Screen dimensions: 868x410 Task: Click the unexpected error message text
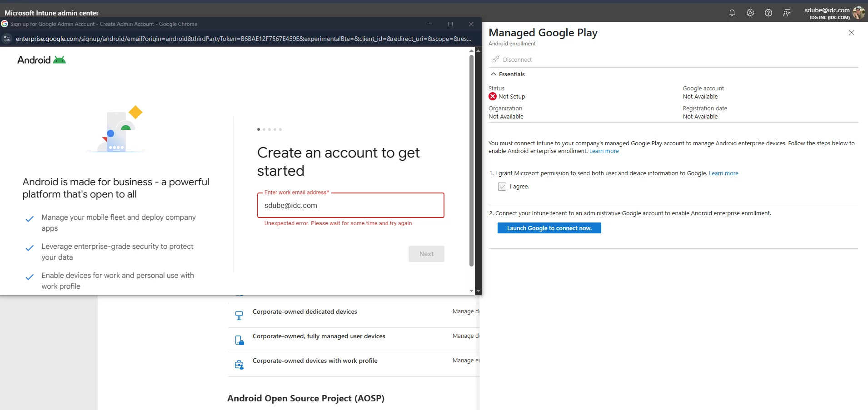point(339,223)
